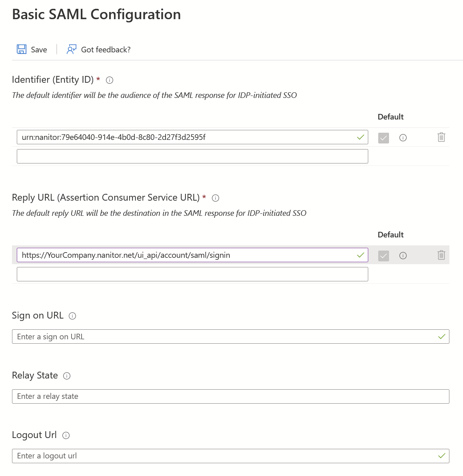The image size is (463, 476).
Task: Delete the urn:nanitor identifier with trash icon
Action: [x=441, y=137]
